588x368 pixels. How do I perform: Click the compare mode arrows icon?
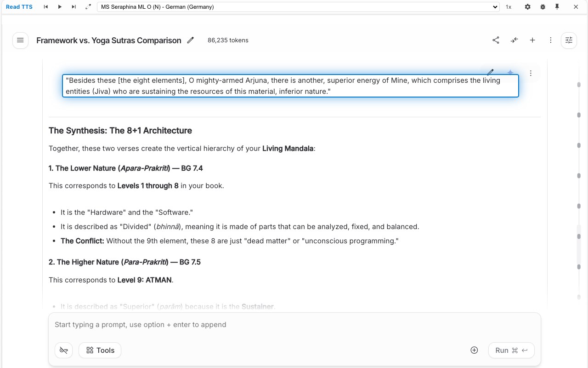click(514, 40)
